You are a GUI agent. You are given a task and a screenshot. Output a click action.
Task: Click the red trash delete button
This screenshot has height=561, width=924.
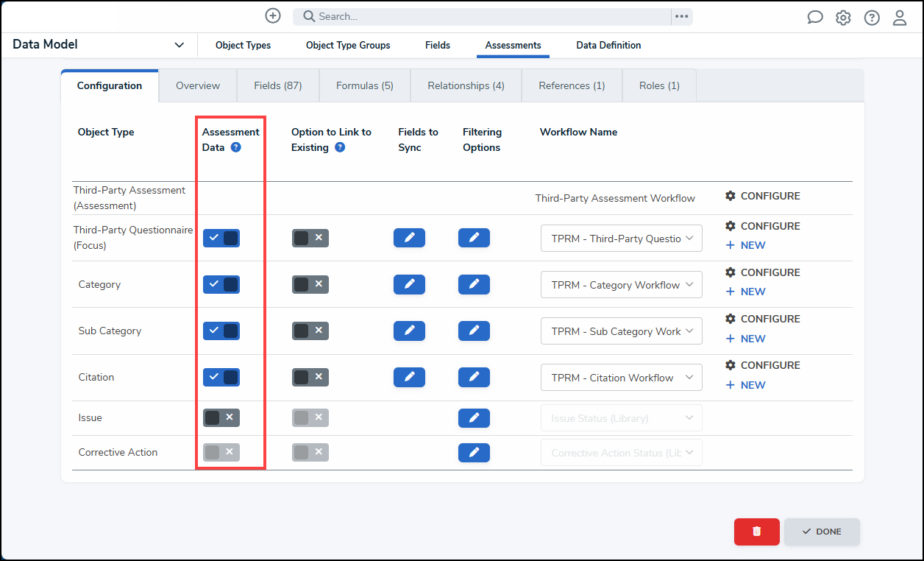pos(756,532)
